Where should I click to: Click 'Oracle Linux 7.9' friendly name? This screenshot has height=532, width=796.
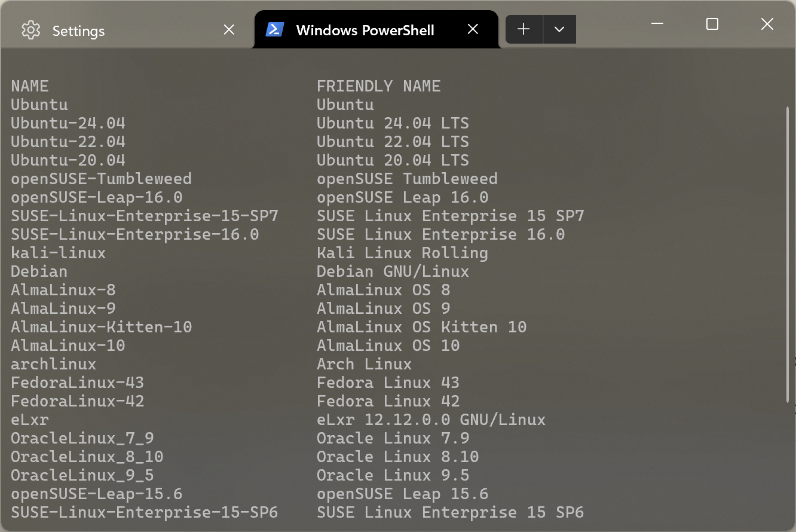tap(393, 438)
